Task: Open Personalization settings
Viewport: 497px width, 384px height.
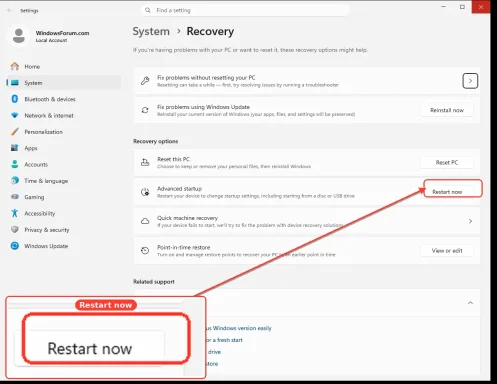Action: (63, 132)
